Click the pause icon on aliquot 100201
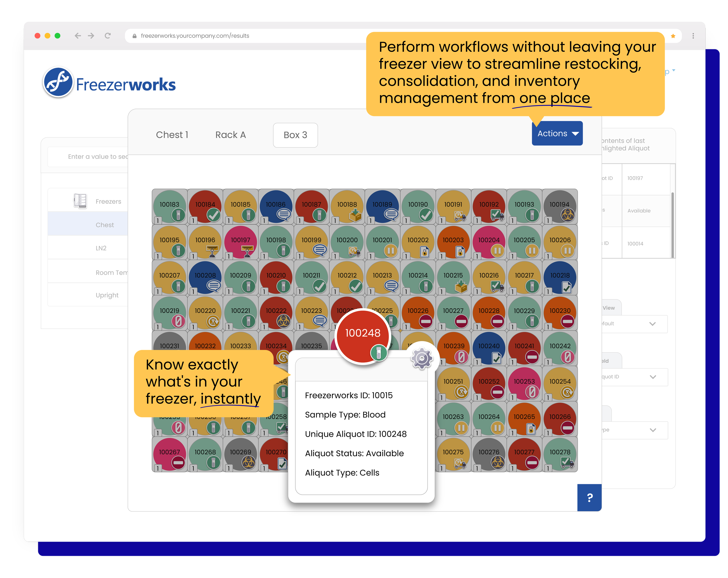The image size is (728, 578). tap(390, 251)
